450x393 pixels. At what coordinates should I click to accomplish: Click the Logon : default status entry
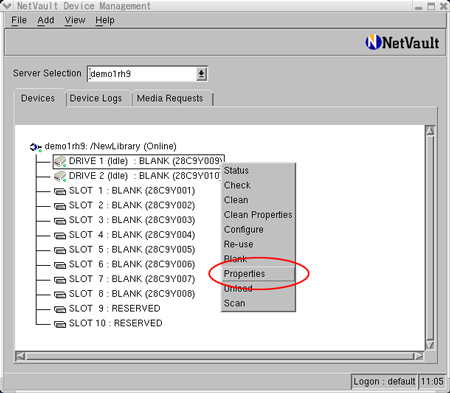pyautogui.click(x=384, y=381)
